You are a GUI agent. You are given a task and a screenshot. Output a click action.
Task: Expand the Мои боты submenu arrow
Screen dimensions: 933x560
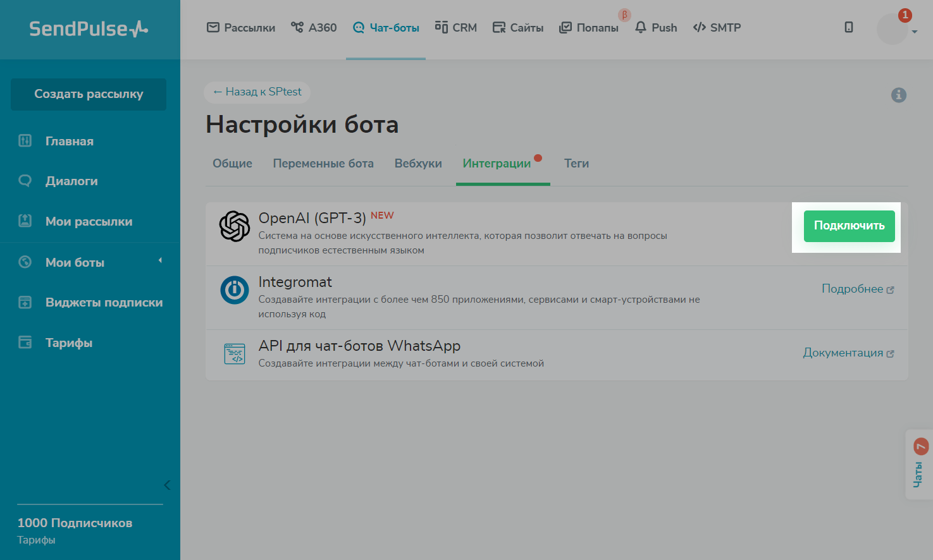coord(160,260)
